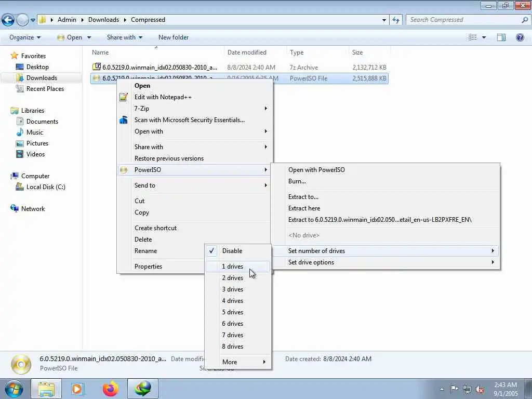
Task: Click the PowerISO context menu entry
Action: (x=195, y=170)
